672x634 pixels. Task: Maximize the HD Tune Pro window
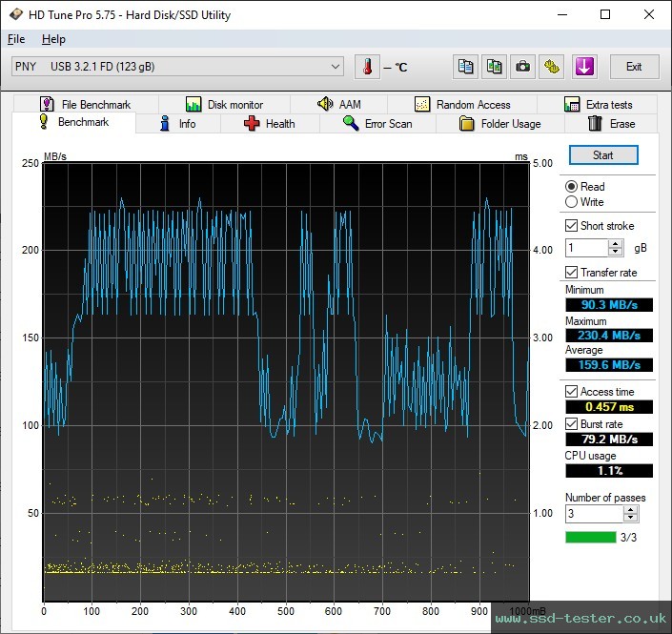(605, 14)
